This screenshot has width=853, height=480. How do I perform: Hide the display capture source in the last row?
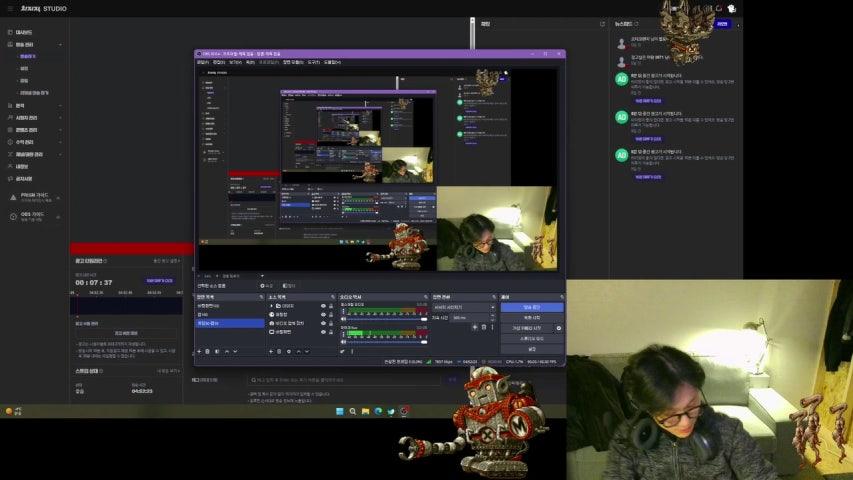(323, 332)
